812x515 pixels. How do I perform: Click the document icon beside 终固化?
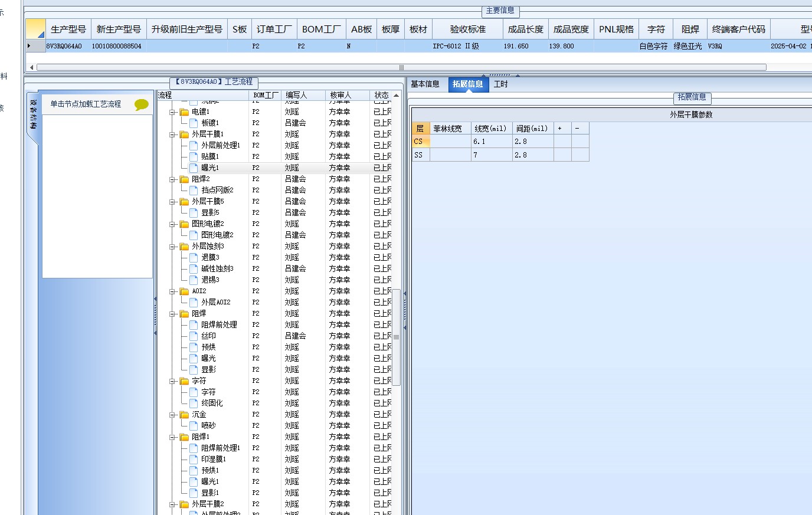pos(194,403)
